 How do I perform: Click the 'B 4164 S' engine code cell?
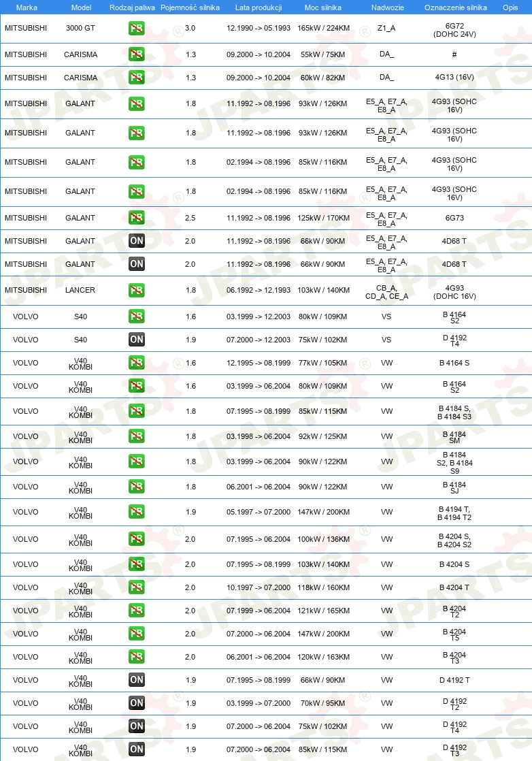click(454, 363)
